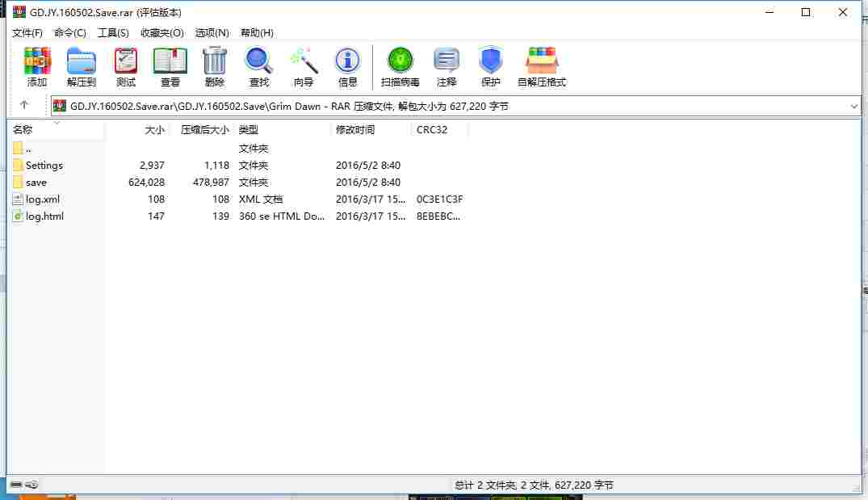Click size value '624,028' of save

tap(146, 183)
